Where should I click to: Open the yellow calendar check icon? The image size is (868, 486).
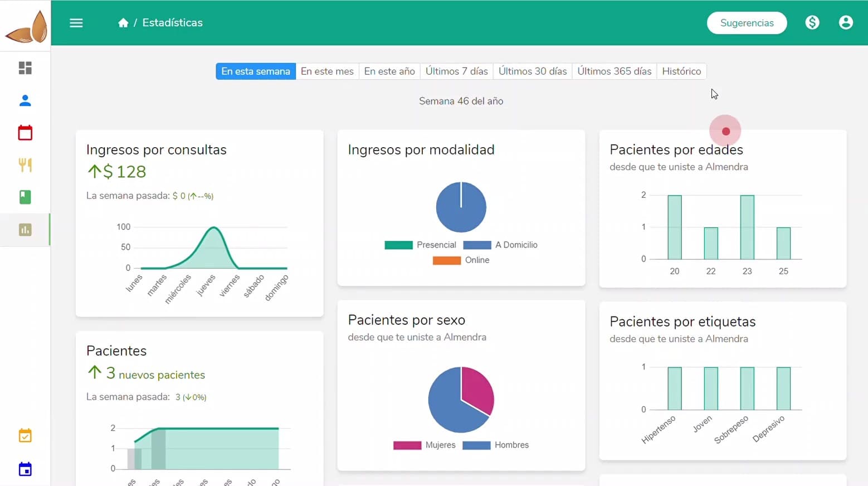25,436
